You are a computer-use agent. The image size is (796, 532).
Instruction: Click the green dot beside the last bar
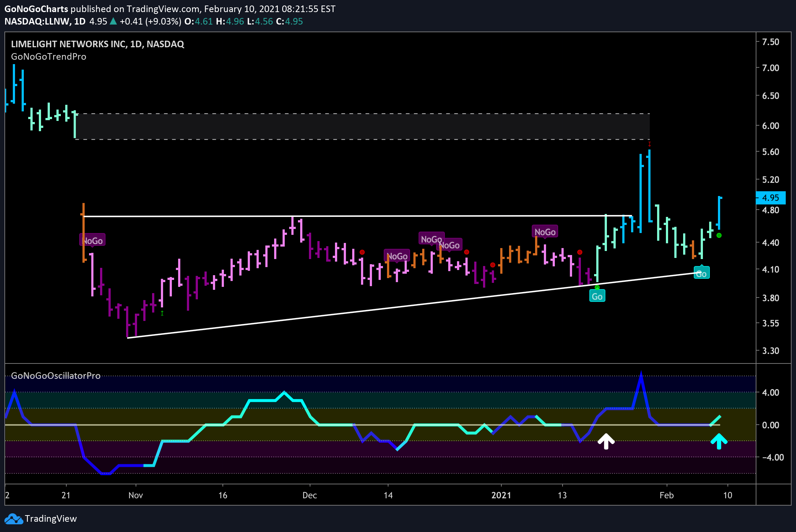point(719,235)
